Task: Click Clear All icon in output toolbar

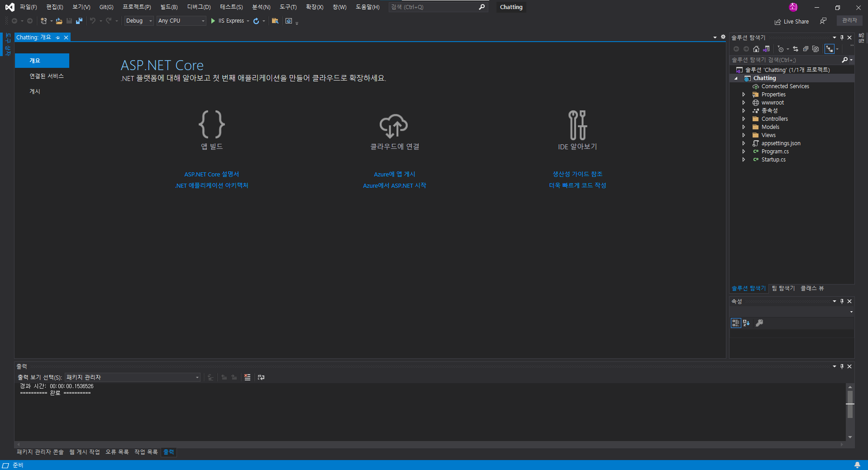Action: pyautogui.click(x=247, y=377)
